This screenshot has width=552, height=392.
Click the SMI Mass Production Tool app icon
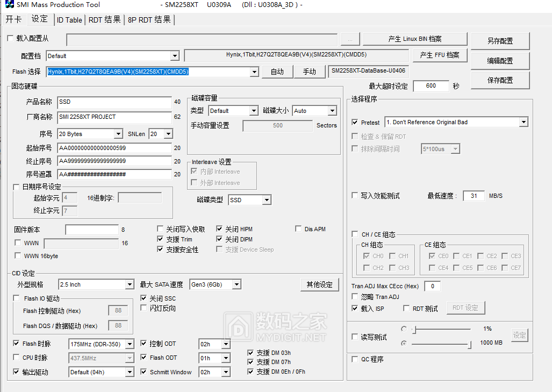tap(10, 4)
